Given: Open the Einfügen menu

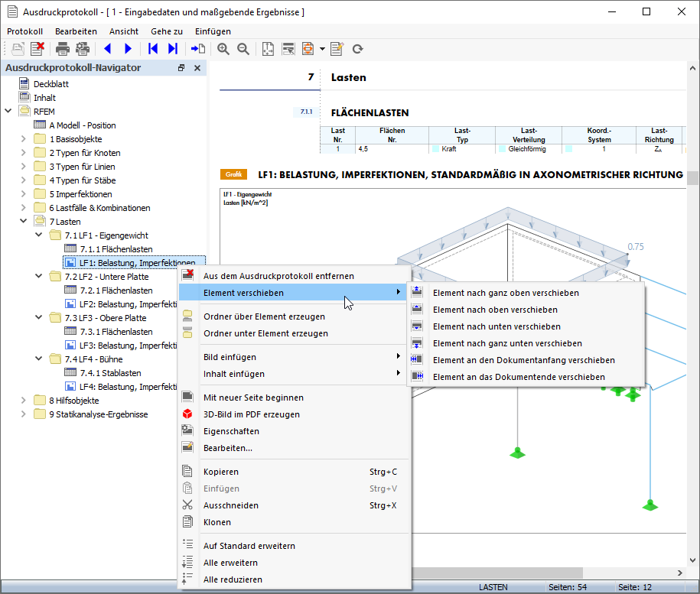Looking at the screenshot, I should click(x=213, y=31).
